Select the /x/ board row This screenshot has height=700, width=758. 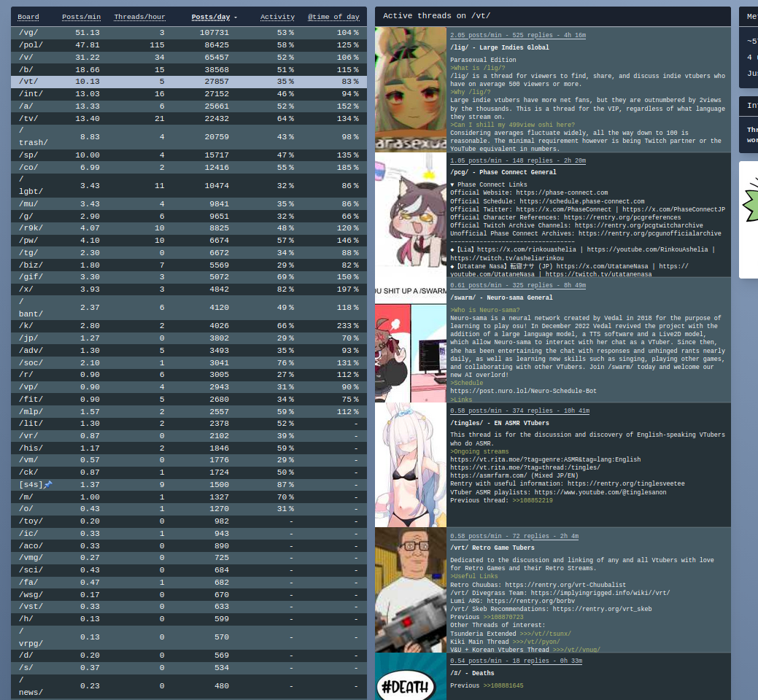click(x=188, y=289)
